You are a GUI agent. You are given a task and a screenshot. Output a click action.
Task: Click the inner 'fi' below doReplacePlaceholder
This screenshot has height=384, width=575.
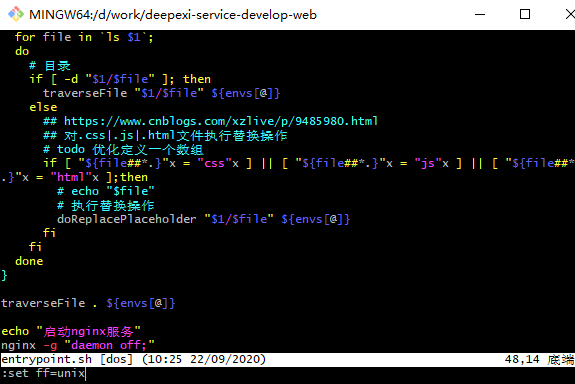[x=49, y=233]
